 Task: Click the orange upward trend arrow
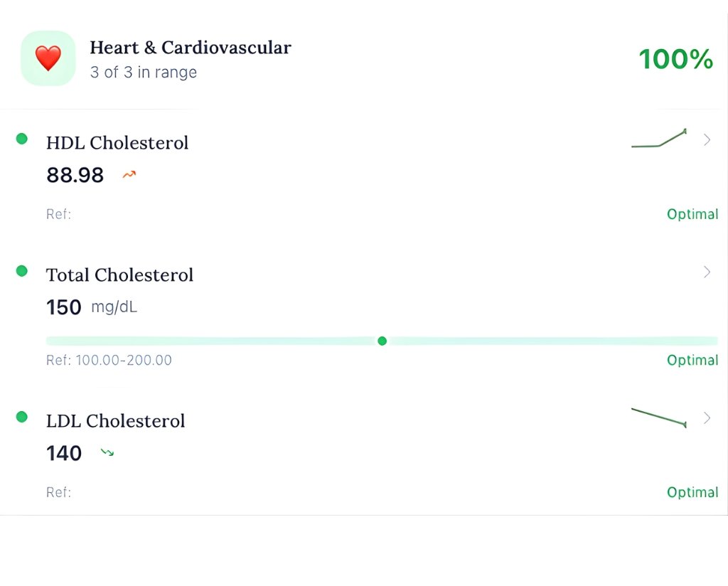click(129, 174)
